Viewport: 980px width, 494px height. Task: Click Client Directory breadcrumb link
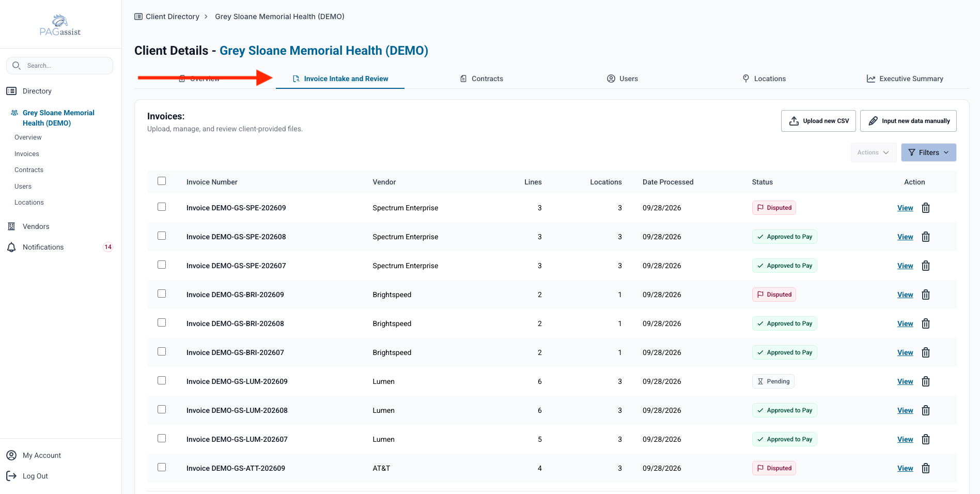pyautogui.click(x=173, y=17)
